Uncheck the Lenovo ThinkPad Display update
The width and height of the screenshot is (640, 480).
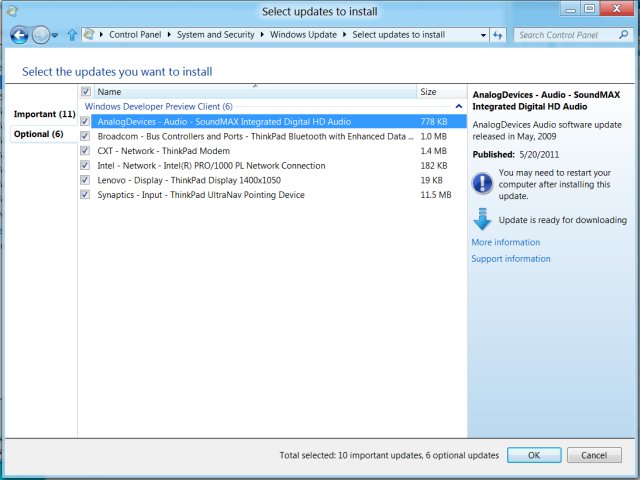point(85,180)
